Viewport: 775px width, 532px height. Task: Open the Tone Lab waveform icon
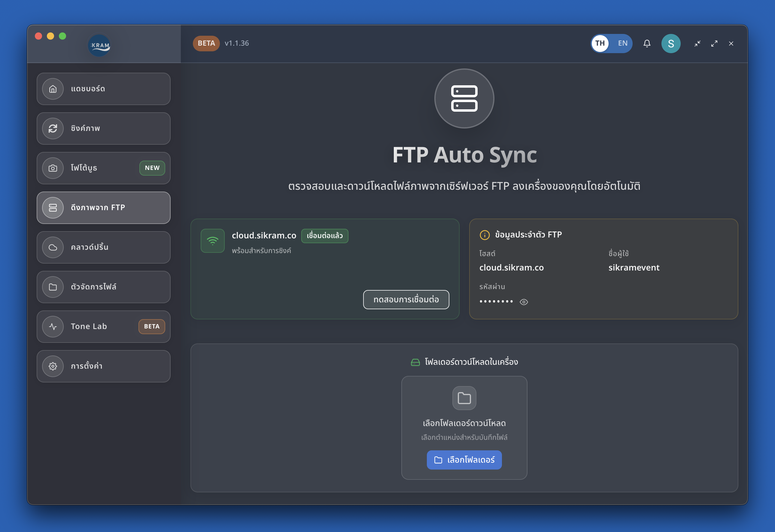53,327
